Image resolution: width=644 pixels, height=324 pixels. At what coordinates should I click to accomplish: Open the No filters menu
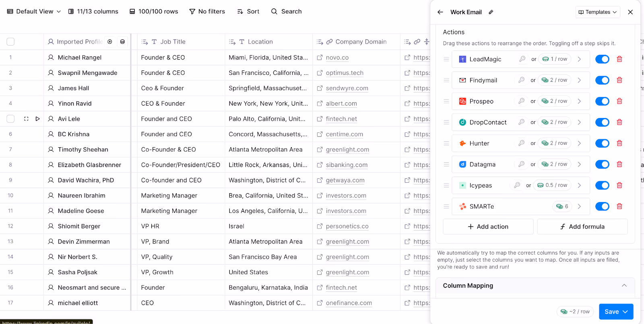click(207, 11)
